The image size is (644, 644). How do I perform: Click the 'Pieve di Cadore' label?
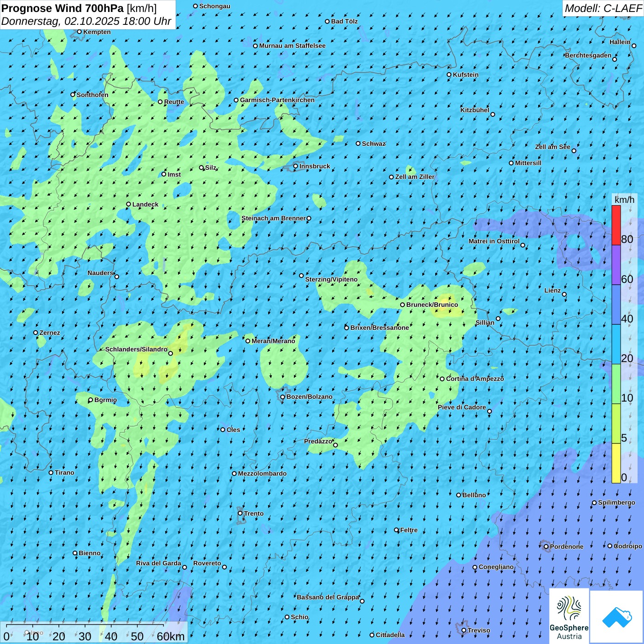tap(462, 407)
